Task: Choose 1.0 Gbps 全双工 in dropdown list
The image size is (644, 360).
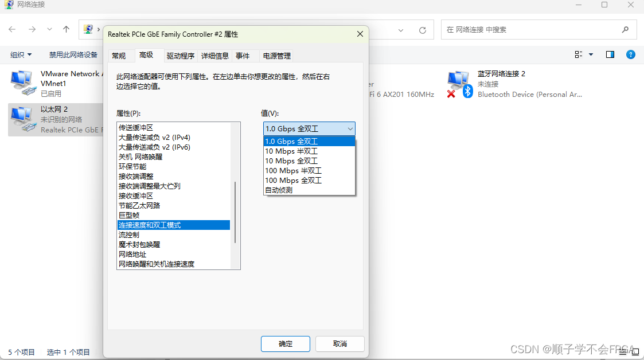Action: 309,141
